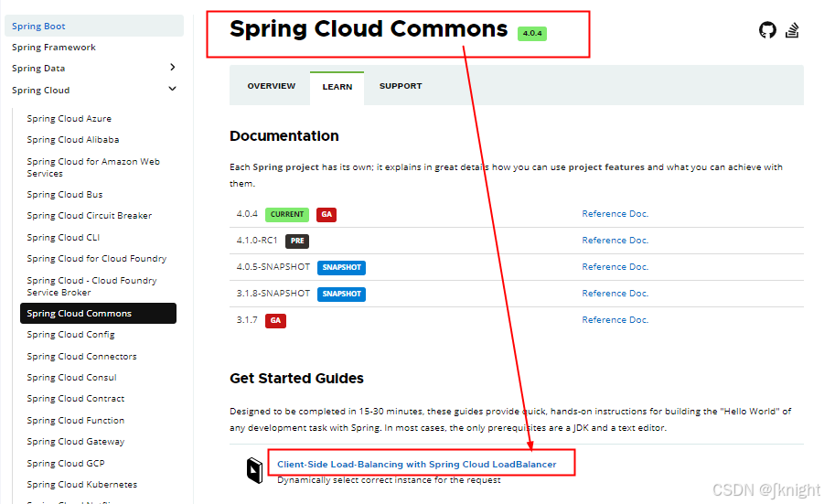Image resolution: width=824 pixels, height=504 pixels.
Task: Click the GA badge next to 4.0.4
Action: coord(326,214)
